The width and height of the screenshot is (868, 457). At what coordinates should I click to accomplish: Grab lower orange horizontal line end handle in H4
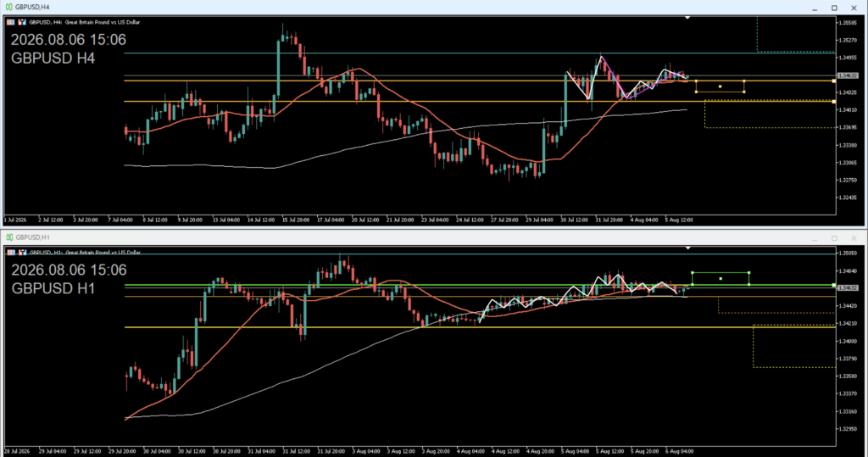point(834,102)
